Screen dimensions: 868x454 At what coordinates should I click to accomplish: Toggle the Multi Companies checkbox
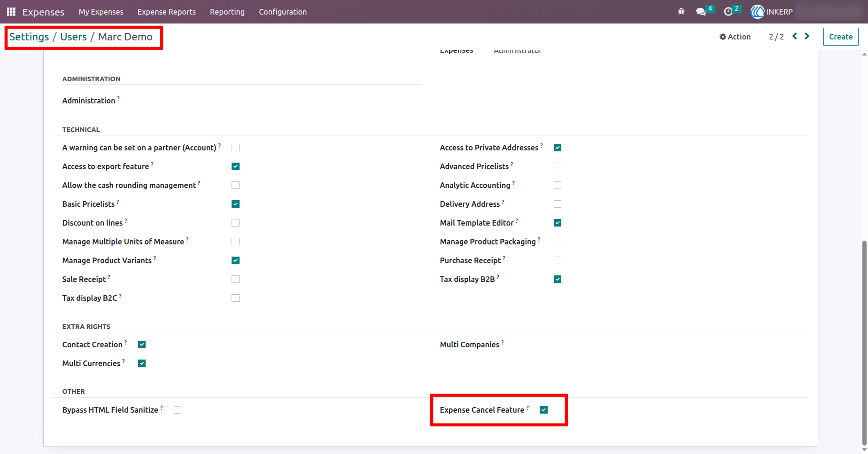(519, 344)
